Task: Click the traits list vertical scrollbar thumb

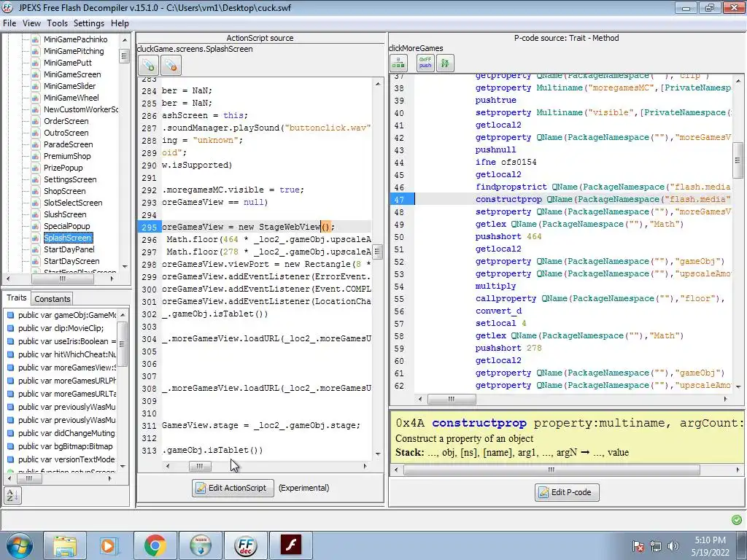Action: [x=123, y=344]
